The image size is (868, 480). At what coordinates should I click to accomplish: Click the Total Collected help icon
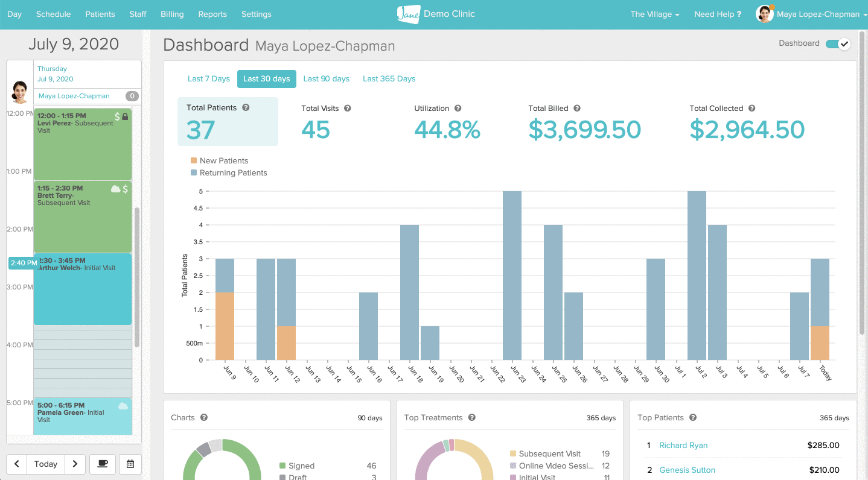(752, 109)
